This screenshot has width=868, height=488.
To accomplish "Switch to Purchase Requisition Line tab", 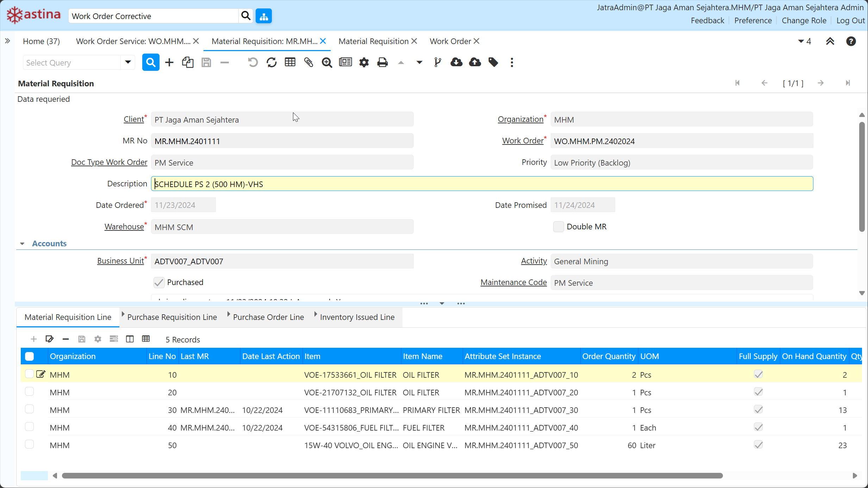I will point(172,317).
